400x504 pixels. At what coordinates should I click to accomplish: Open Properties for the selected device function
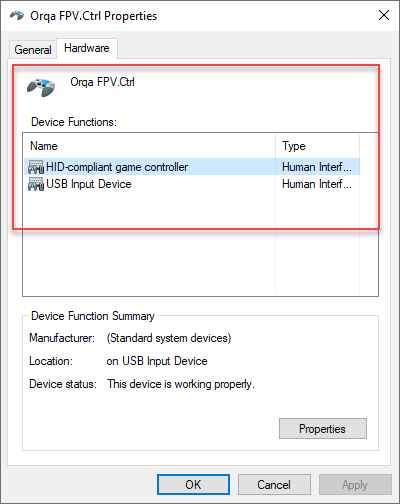(323, 428)
